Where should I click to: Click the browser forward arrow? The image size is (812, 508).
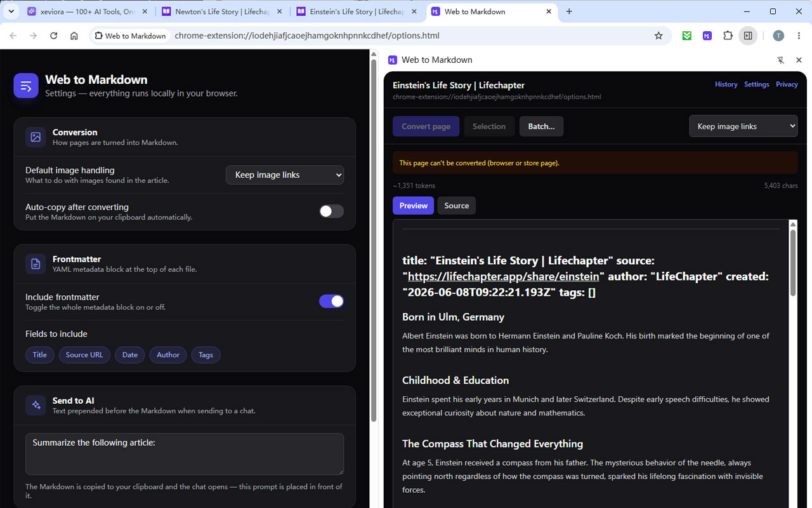[x=34, y=36]
